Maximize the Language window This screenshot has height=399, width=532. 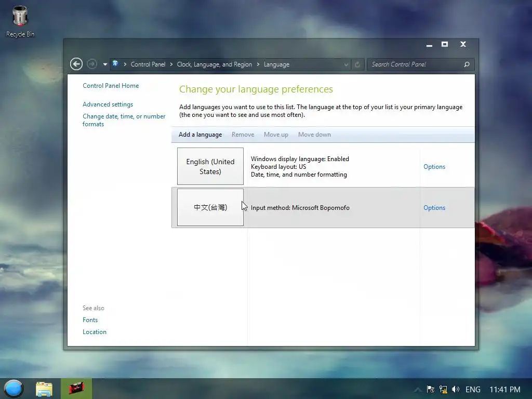click(x=445, y=44)
